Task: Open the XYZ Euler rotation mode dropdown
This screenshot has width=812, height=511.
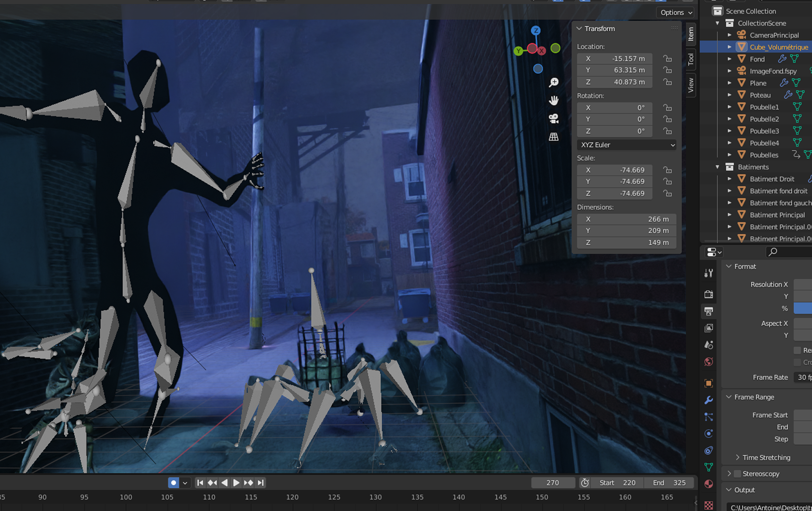Action: pyautogui.click(x=627, y=145)
